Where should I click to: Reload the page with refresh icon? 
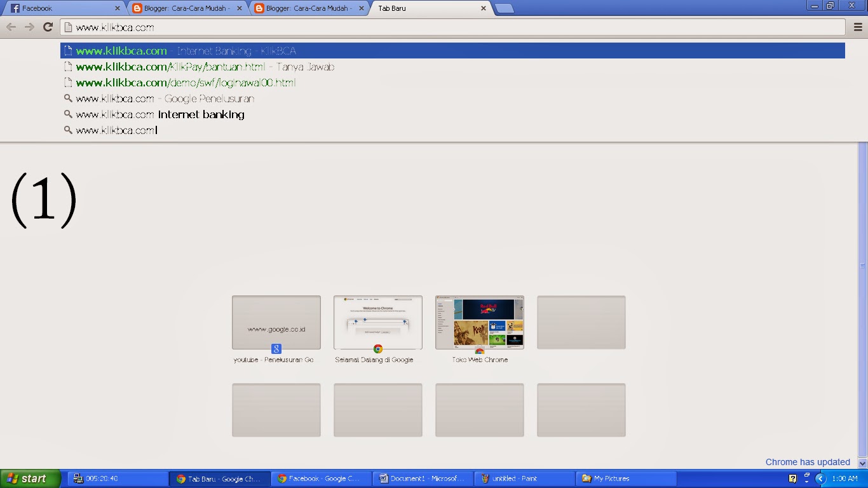(x=48, y=27)
